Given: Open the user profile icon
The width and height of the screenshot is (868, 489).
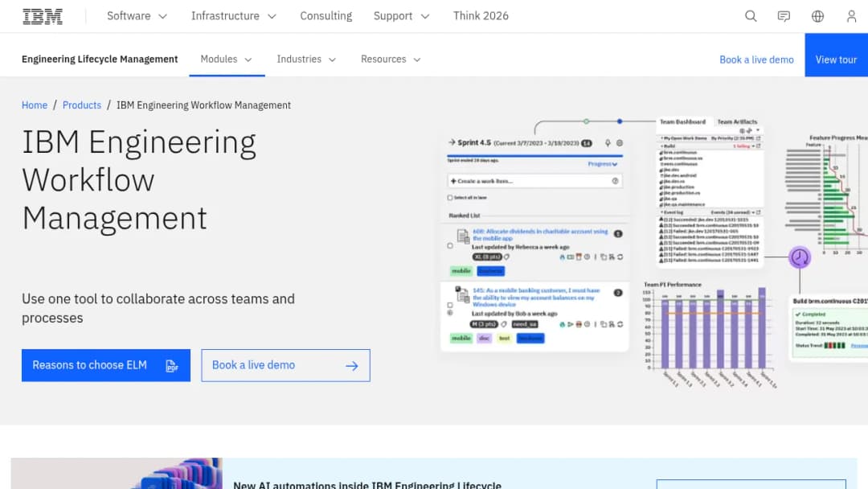Looking at the screenshot, I should point(851,16).
